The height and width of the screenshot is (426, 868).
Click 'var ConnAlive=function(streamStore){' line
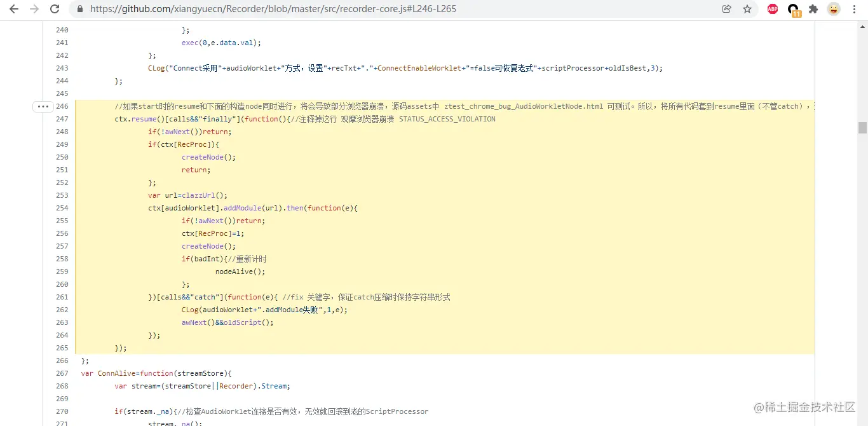[156, 373]
